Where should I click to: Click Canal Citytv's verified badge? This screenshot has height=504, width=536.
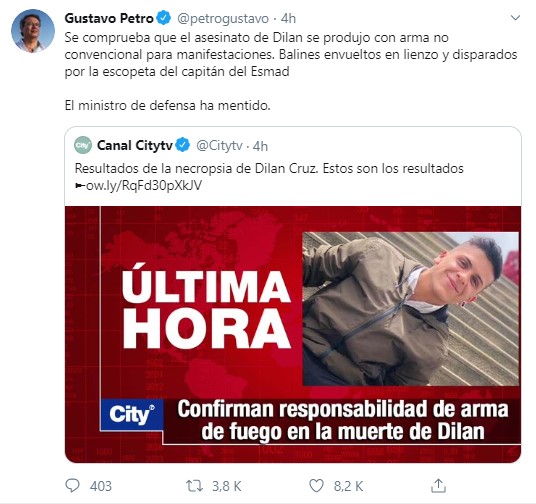[x=183, y=145]
